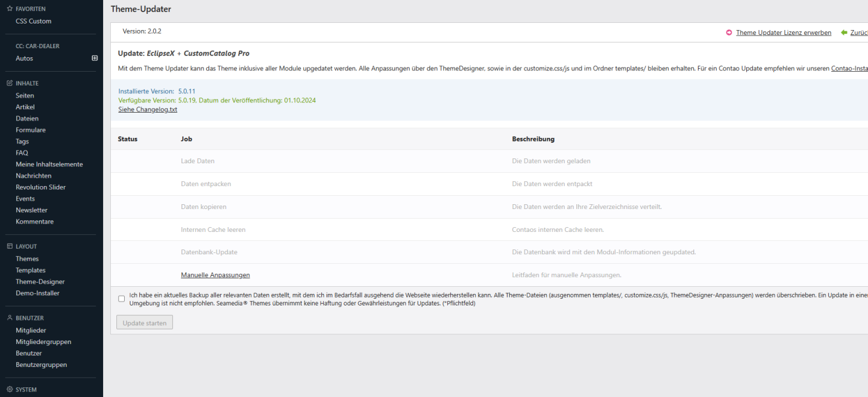Click the green back arrow icon
The image size is (868, 397).
(844, 33)
